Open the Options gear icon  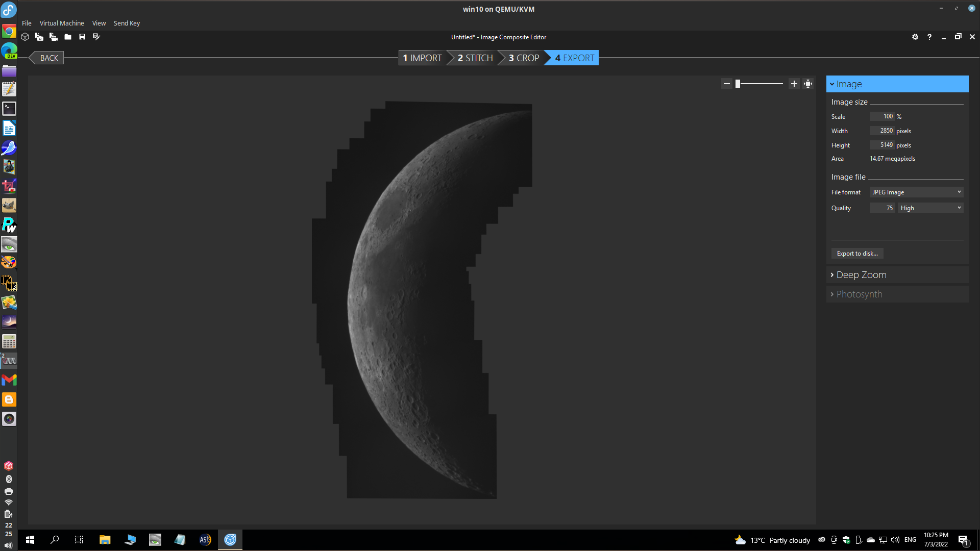(x=915, y=37)
